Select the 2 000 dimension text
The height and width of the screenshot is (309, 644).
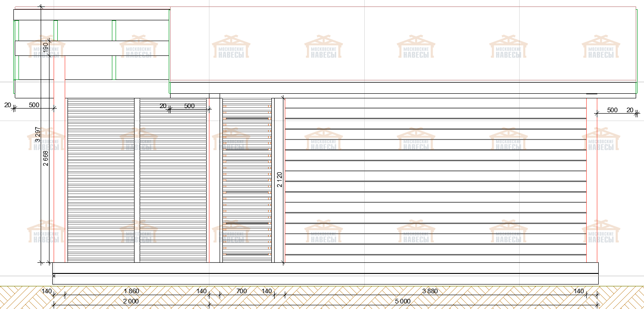tap(131, 301)
